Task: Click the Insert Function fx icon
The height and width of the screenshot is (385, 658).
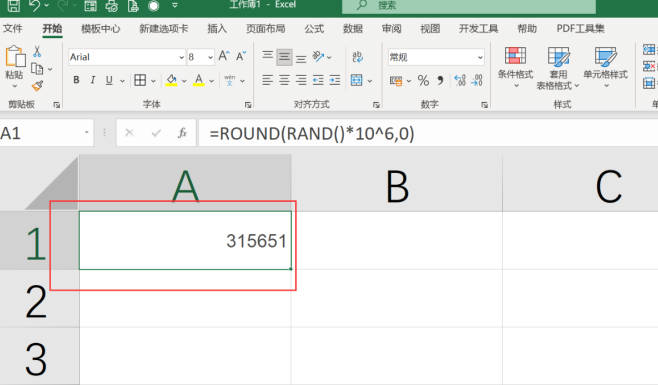Action: coord(182,133)
